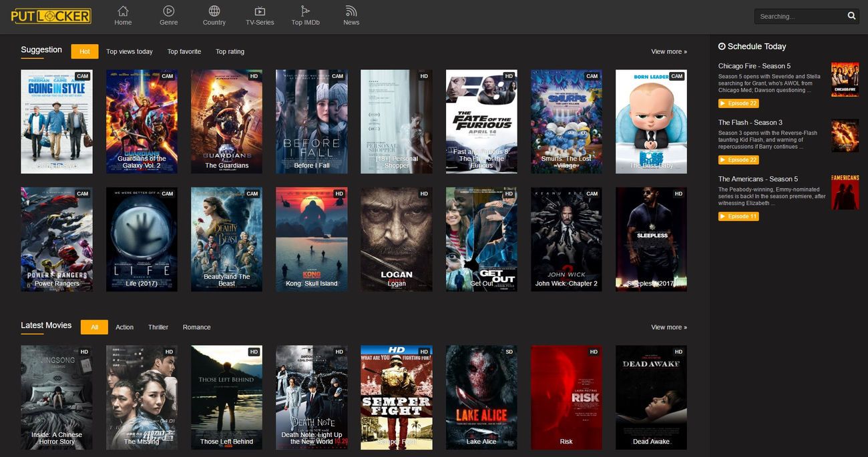
Task: Open The Missing movie poster
Action: [x=142, y=397]
